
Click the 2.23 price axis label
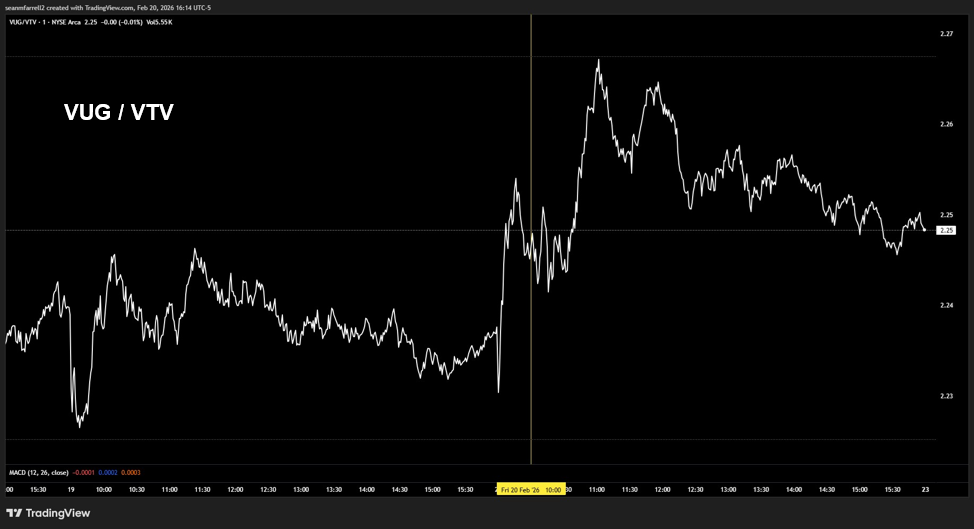pos(946,396)
